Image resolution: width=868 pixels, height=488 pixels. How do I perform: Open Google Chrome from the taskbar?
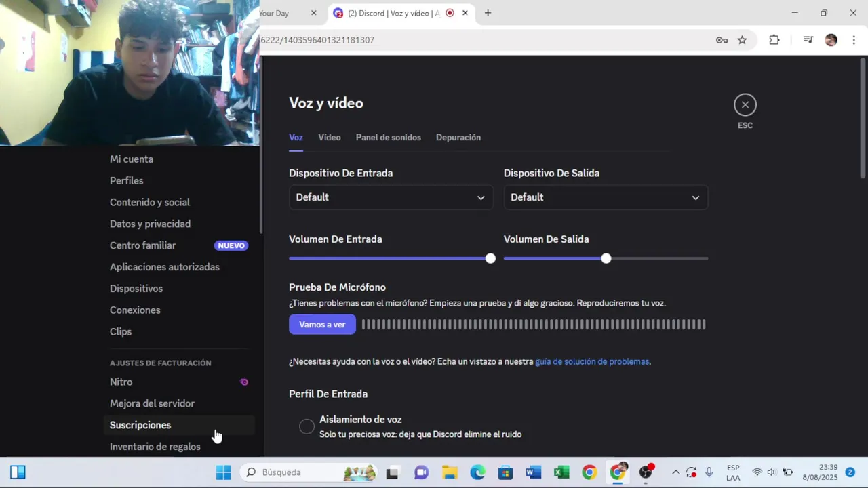tap(589, 472)
